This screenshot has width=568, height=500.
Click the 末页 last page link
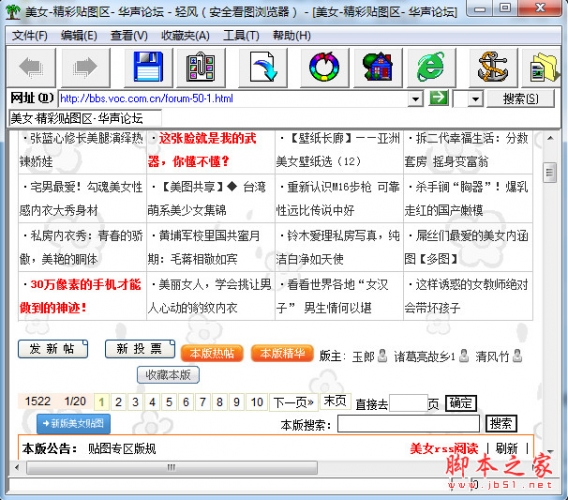tap(335, 401)
